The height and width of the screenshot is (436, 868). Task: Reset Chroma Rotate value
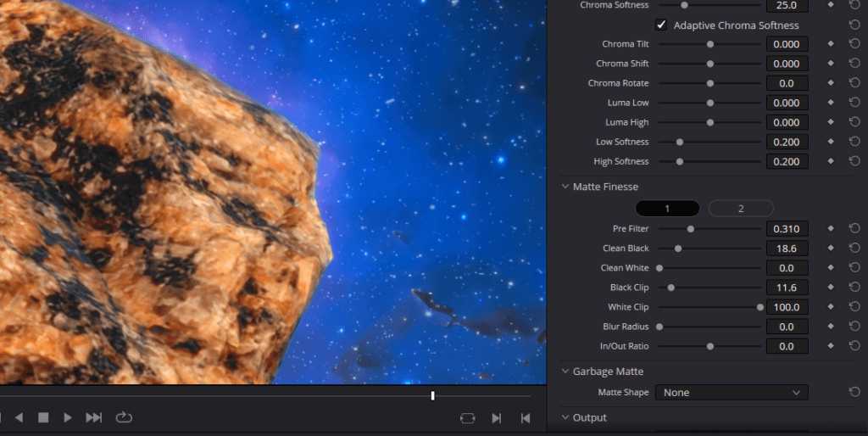pyautogui.click(x=854, y=82)
